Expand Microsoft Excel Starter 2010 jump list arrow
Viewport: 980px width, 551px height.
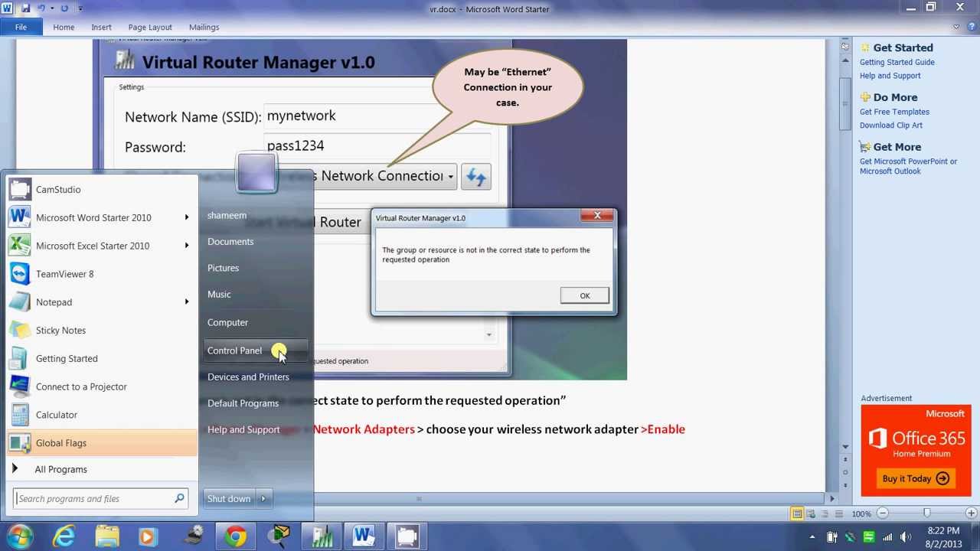click(187, 246)
